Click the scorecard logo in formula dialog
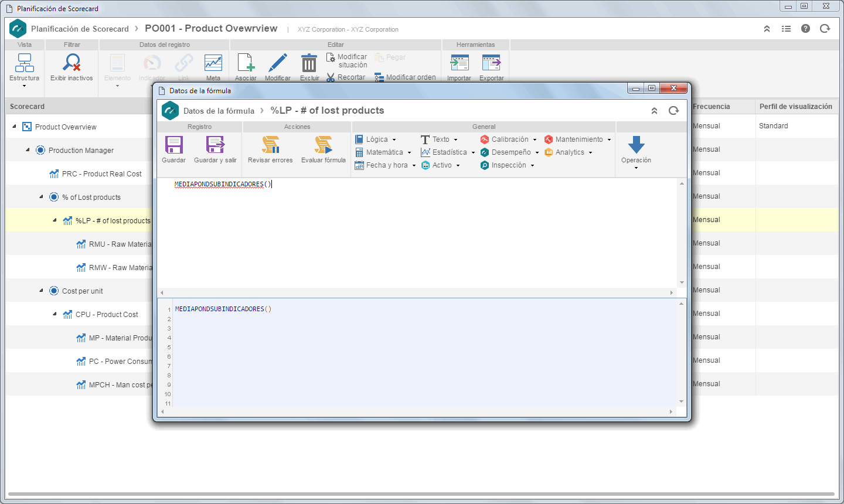This screenshot has height=504, width=844. [170, 110]
